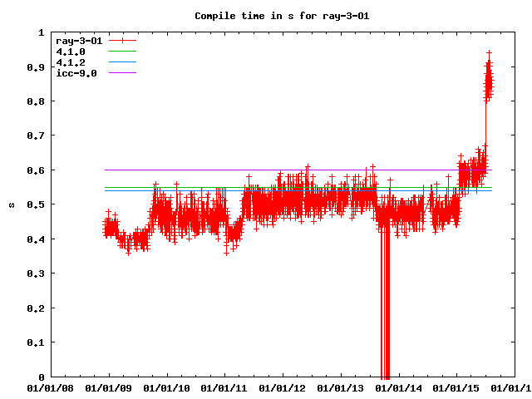Click the gray line sample beside 4.1.0
Screen dimensions: 532x399
[x=121, y=52]
